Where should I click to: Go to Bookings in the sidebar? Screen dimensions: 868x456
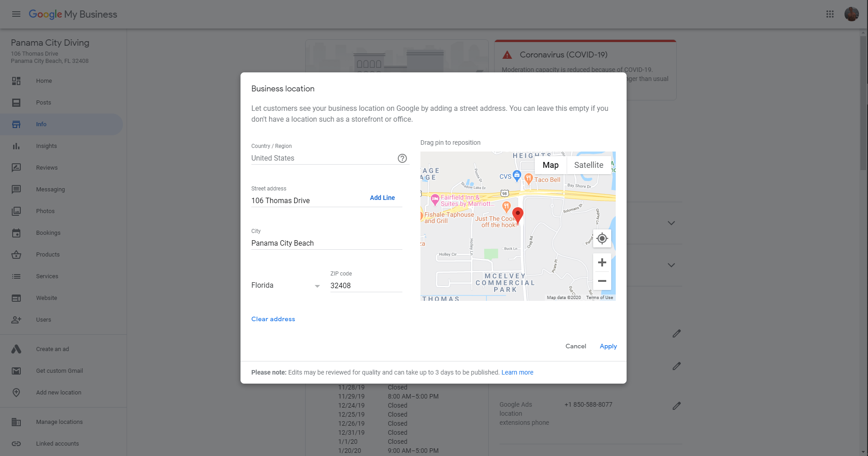[48, 233]
